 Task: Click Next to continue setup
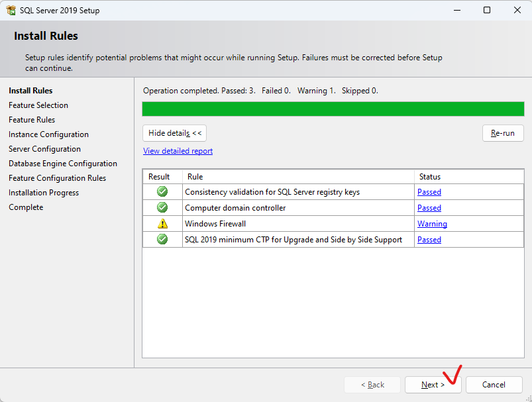click(x=433, y=385)
